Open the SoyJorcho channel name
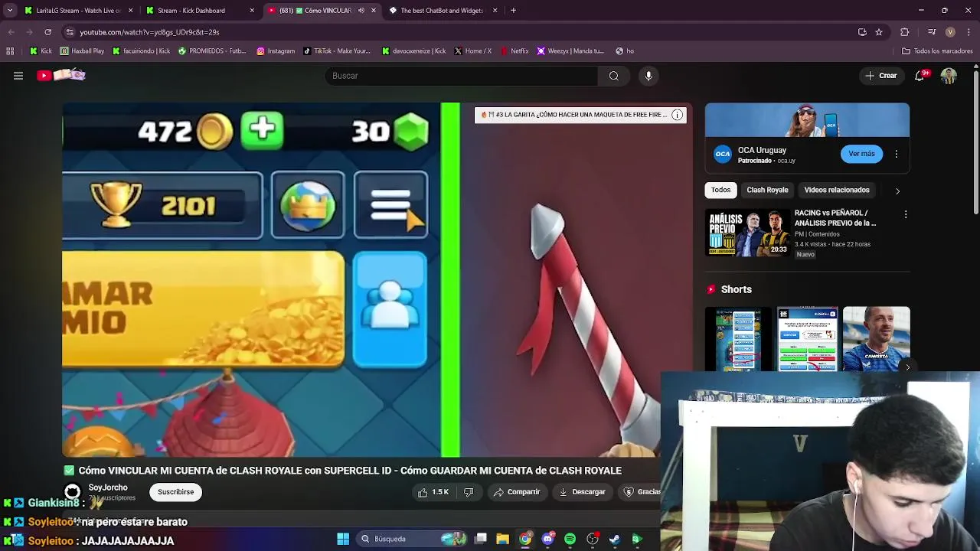980x551 pixels. (108, 487)
